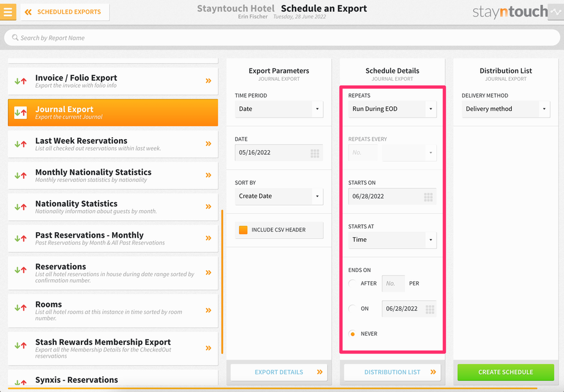Click the chevron arrow on Nationality Statistics

pyautogui.click(x=208, y=206)
